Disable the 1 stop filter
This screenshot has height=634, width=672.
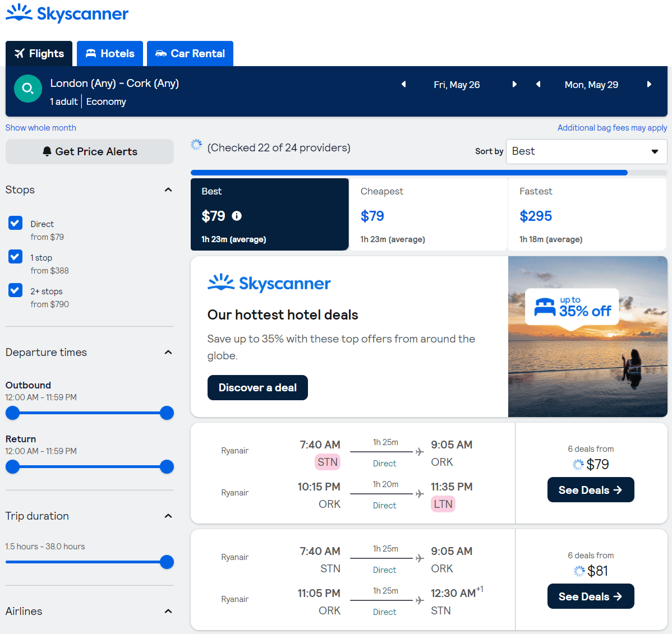[15, 257]
